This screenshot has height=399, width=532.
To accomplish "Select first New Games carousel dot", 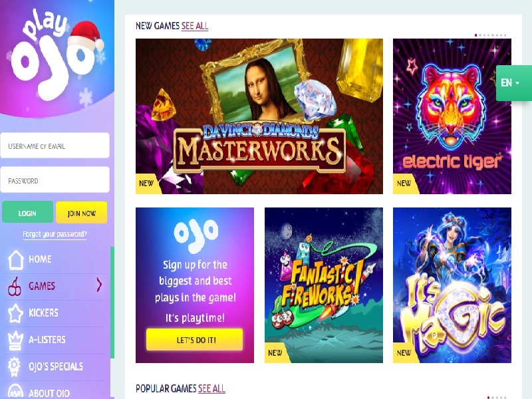I will [x=476, y=35].
